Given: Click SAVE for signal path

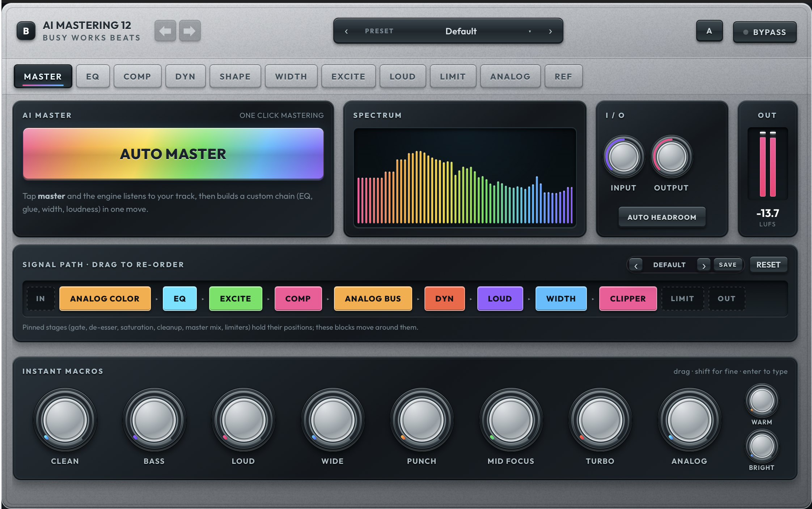Looking at the screenshot, I should click(728, 265).
